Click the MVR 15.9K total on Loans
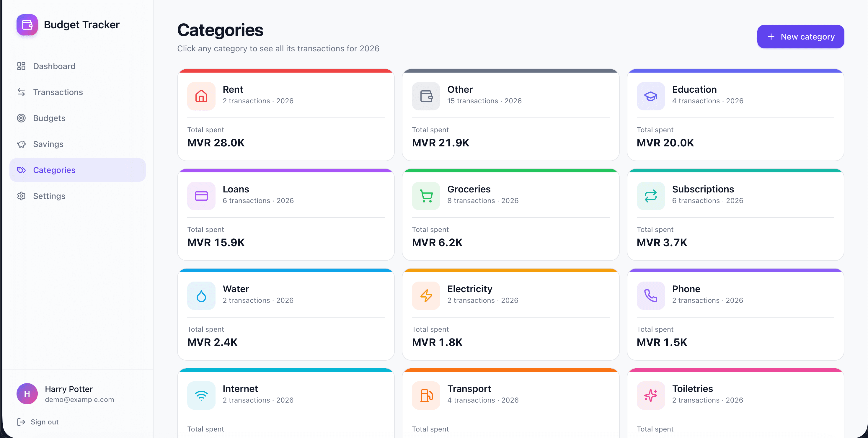Screen dimensions: 868x438 coord(216,242)
